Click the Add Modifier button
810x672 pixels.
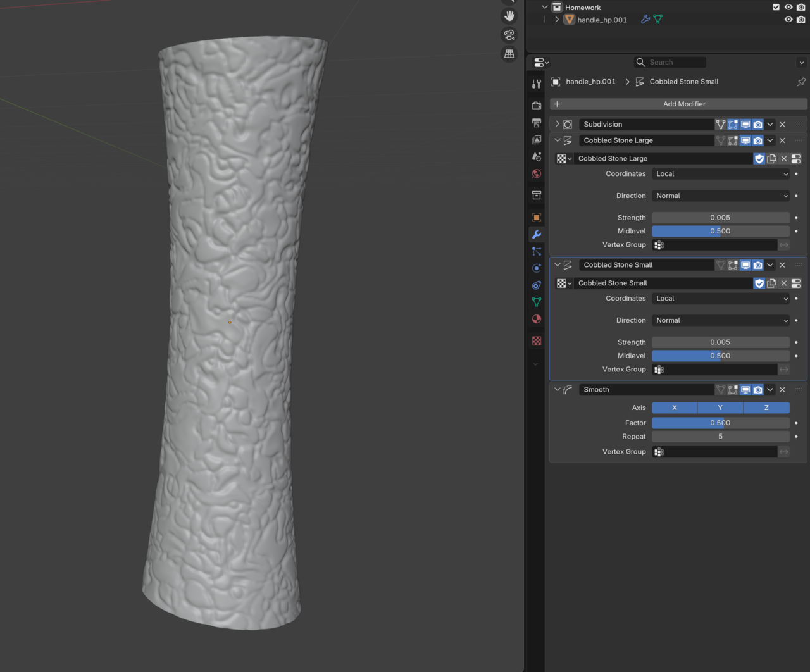coord(678,104)
